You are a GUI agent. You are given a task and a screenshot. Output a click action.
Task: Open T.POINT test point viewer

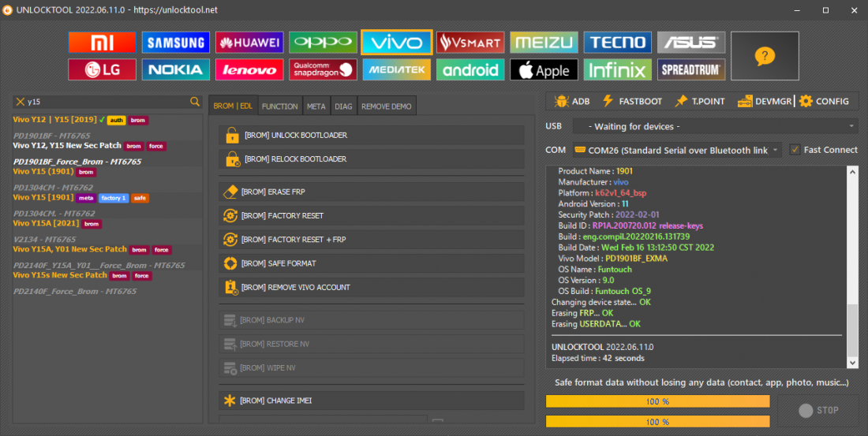tap(700, 101)
